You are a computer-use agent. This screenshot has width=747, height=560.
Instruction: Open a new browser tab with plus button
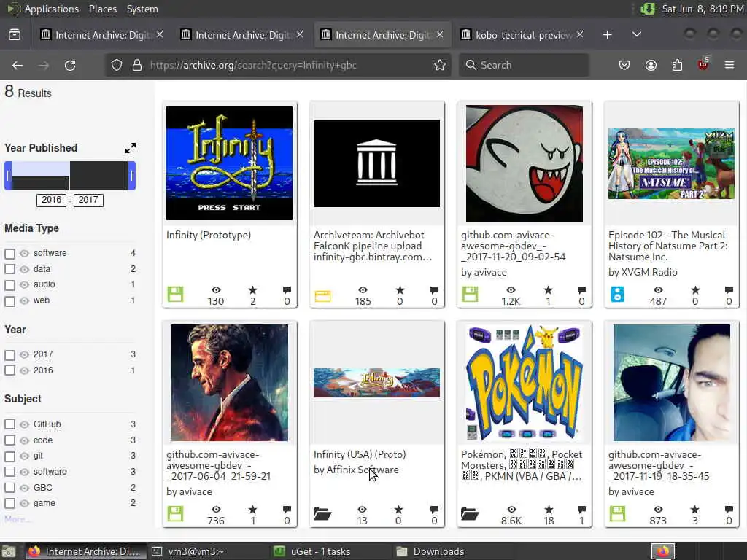click(x=607, y=35)
